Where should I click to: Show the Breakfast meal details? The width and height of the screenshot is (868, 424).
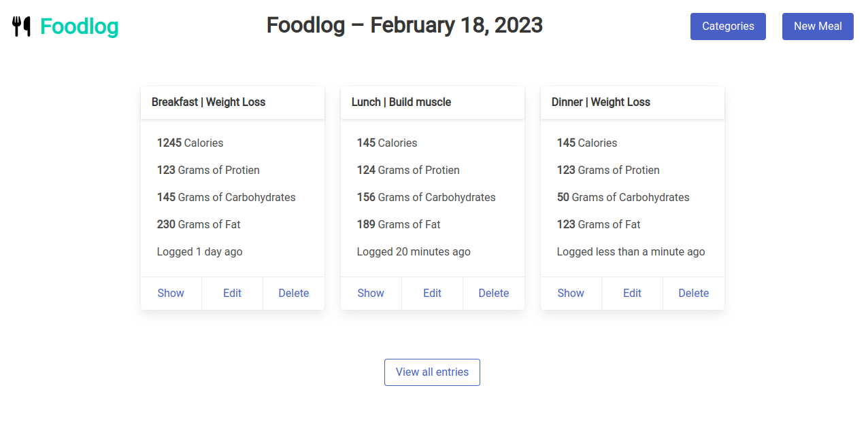coord(171,293)
